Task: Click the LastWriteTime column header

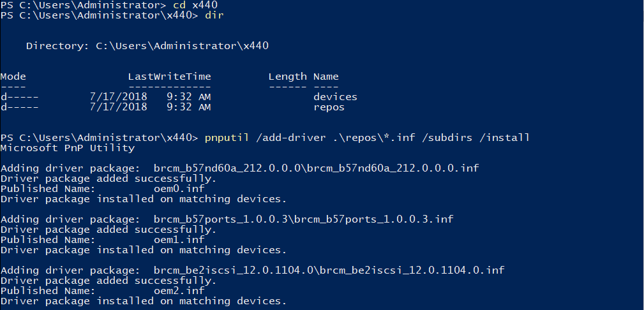Action: [x=169, y=77]
